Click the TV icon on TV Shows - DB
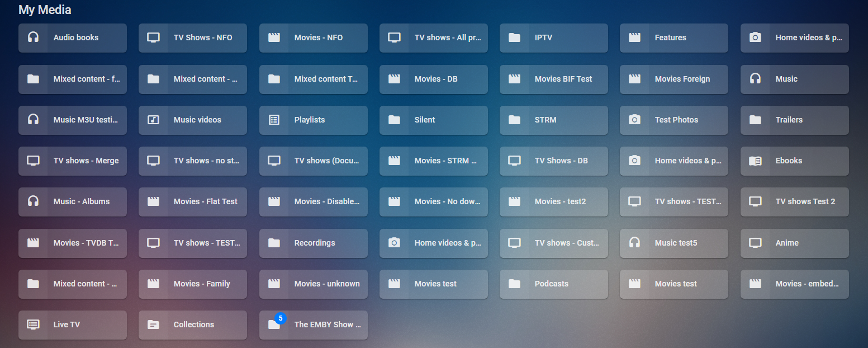 (x=514, y=161)
